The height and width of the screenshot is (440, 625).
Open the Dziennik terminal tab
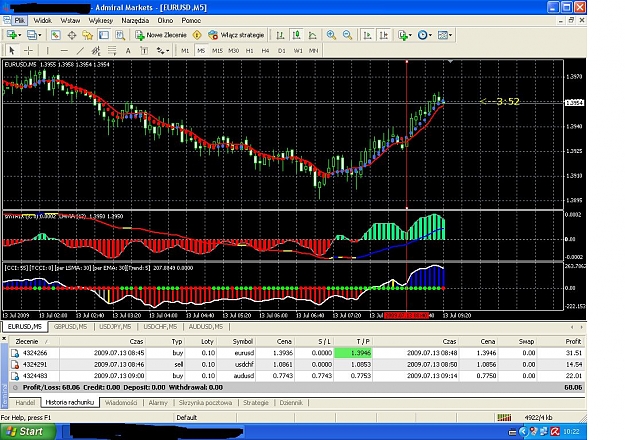click(291, 403)
